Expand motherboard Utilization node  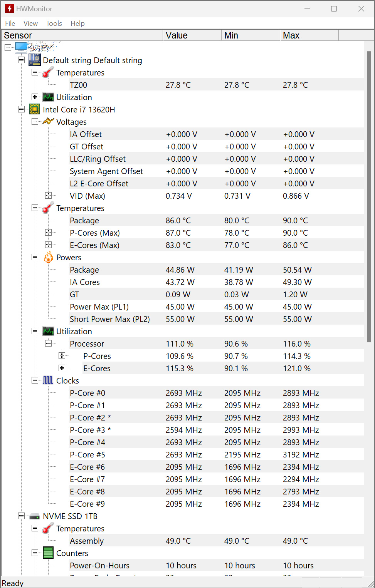coord(35,97)
